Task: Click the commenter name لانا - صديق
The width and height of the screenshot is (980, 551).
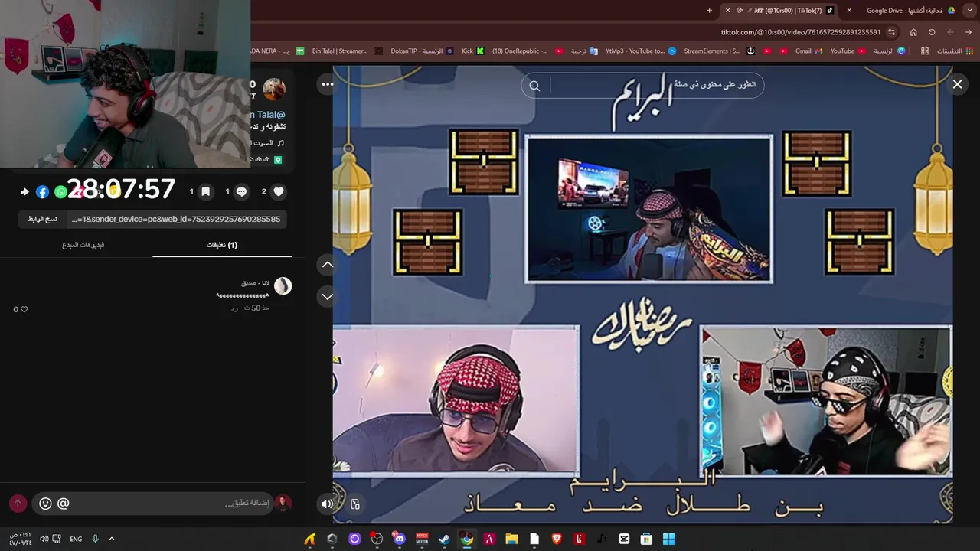Action: [x=255, y=282]
